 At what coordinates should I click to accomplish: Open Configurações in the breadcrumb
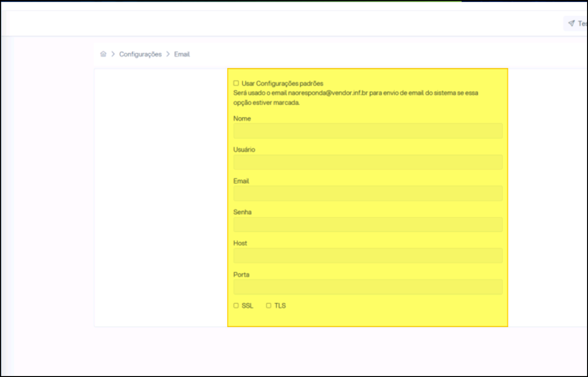pos(140,54)
